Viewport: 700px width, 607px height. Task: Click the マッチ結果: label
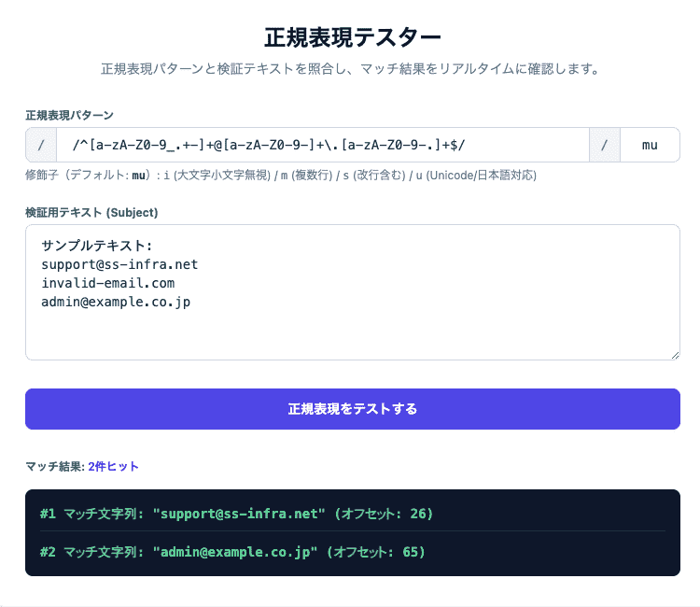click(55, 466)
